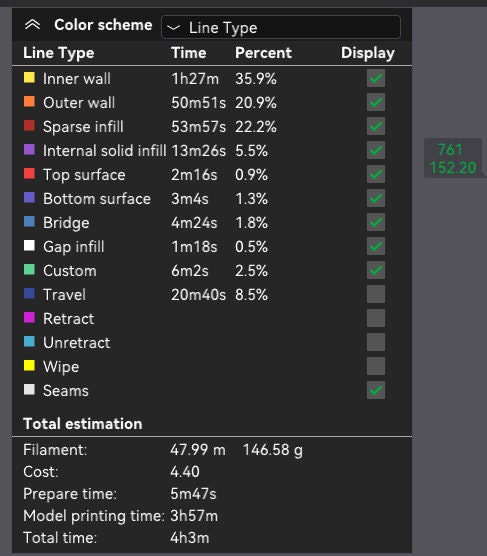487x556 pixels.
Task: Click the green Custom color swatch
Action: tap(29, 270)
